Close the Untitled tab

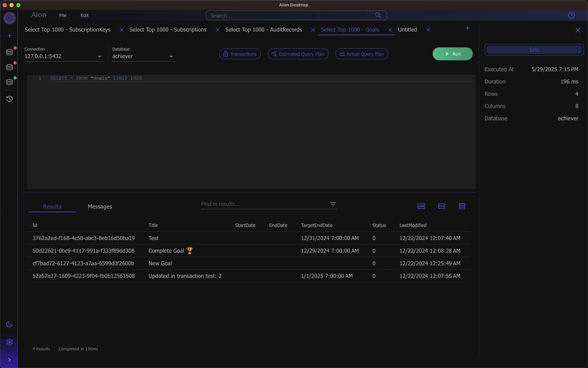428,30
